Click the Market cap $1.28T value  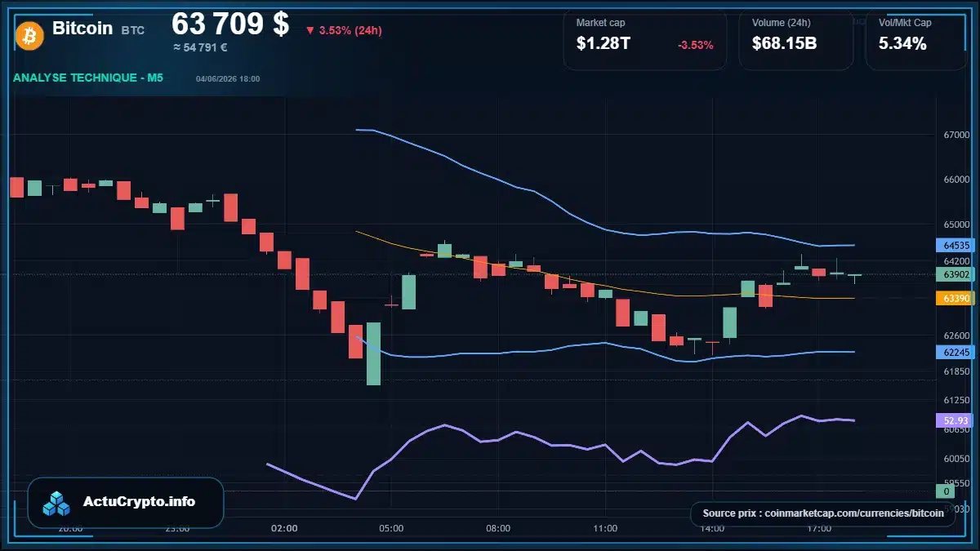tap(604, 44)
